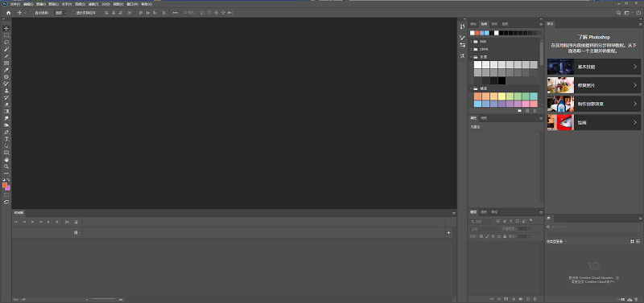
Task: Open the 窗口(W) Window menu
Action: (132, 4)
